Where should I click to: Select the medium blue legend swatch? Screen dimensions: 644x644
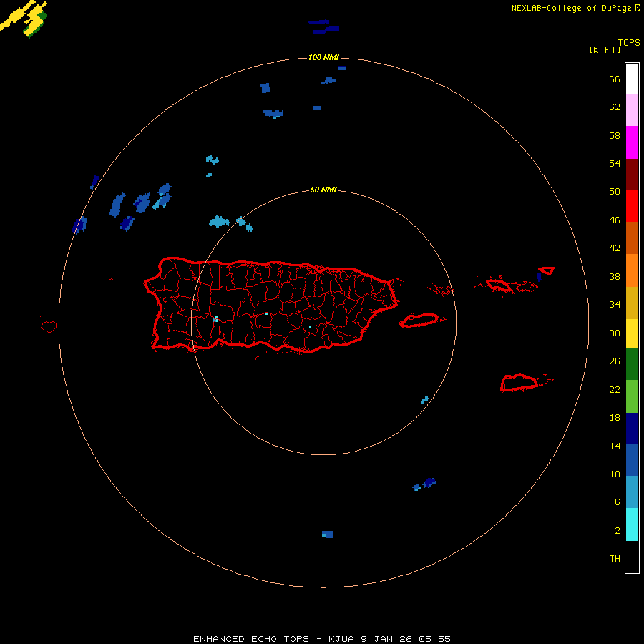(x=632, y=460)
